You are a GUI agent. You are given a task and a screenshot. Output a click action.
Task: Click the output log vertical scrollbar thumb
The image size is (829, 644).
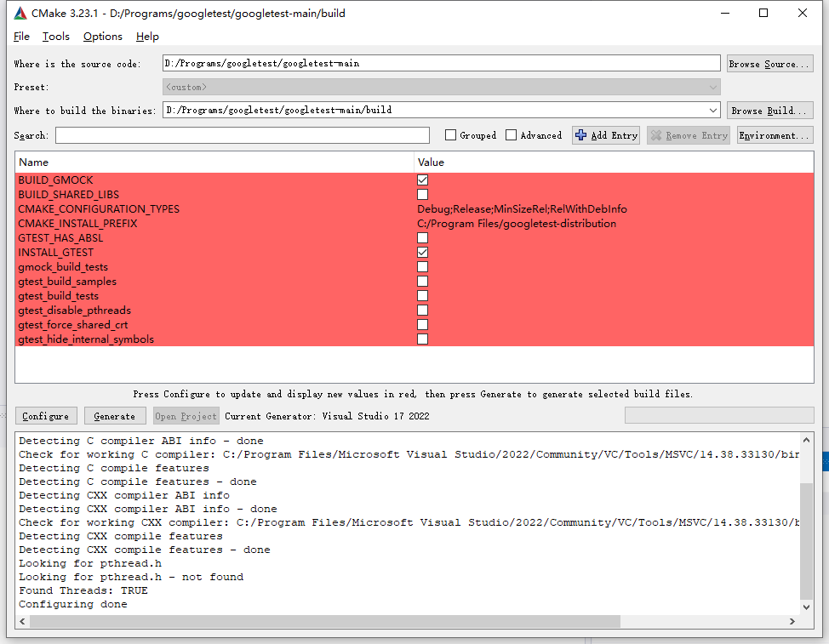[806, 541]
